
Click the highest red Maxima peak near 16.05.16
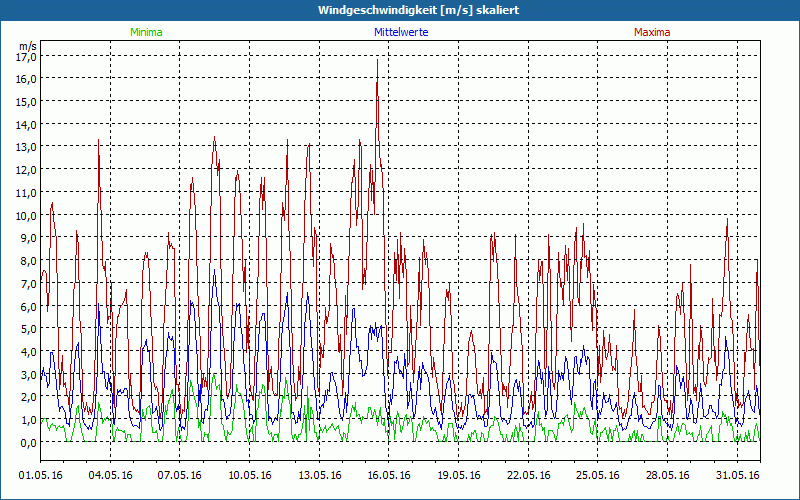(378, 61)
